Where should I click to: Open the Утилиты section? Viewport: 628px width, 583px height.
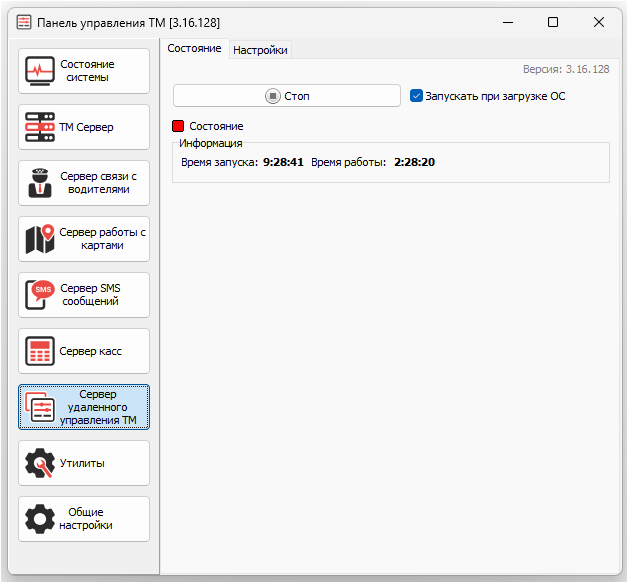point(84,463)
